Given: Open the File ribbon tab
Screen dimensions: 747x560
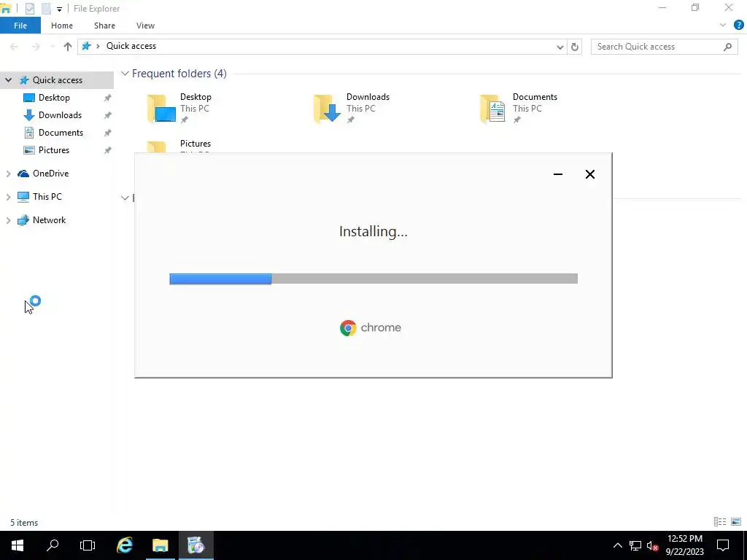Looking at the screenshot, I should (20, 26).
